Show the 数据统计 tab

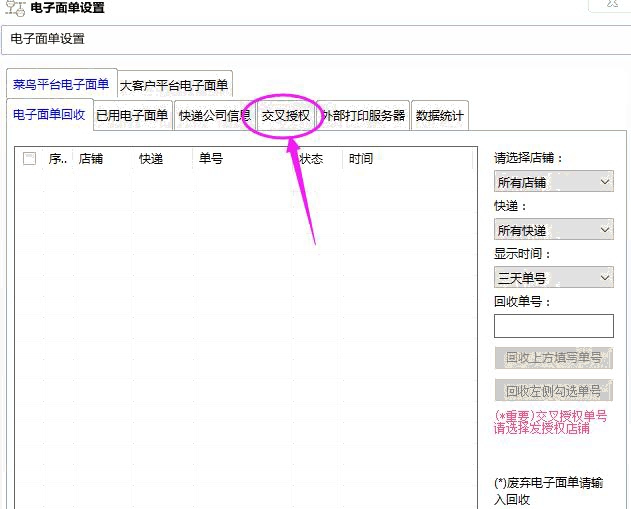tap(439, 116)
